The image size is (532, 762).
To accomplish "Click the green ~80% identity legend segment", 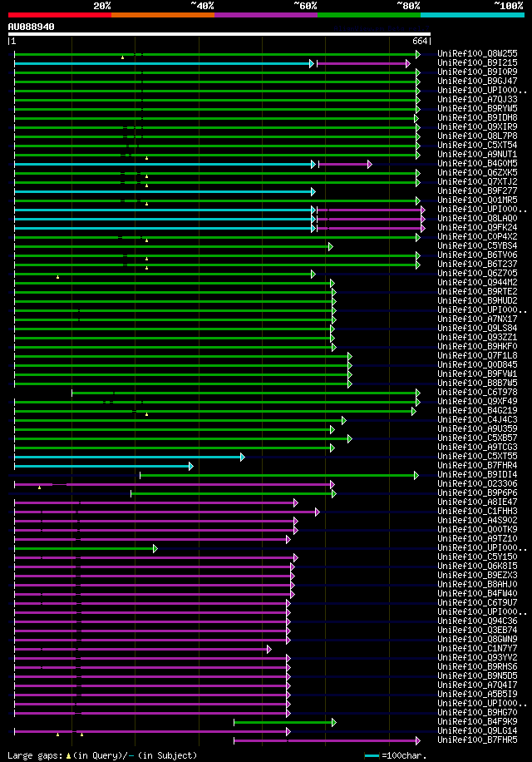I will click(x=369, y=15).
